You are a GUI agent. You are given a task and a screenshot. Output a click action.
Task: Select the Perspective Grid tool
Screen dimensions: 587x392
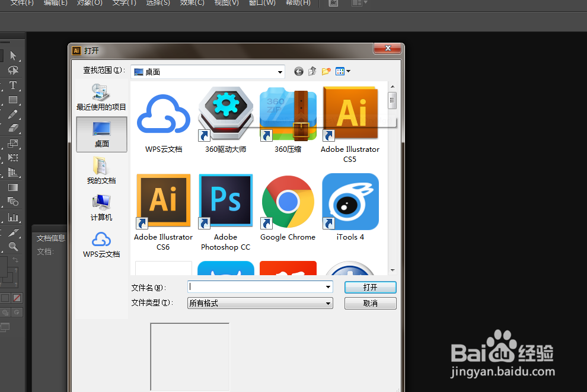(x=13, y=172)
